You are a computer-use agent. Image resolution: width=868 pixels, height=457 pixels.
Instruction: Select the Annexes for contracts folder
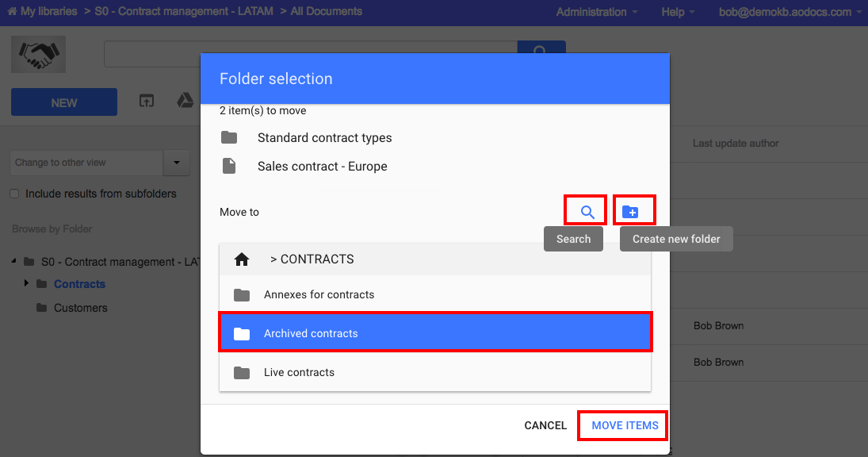pos(434,294)
